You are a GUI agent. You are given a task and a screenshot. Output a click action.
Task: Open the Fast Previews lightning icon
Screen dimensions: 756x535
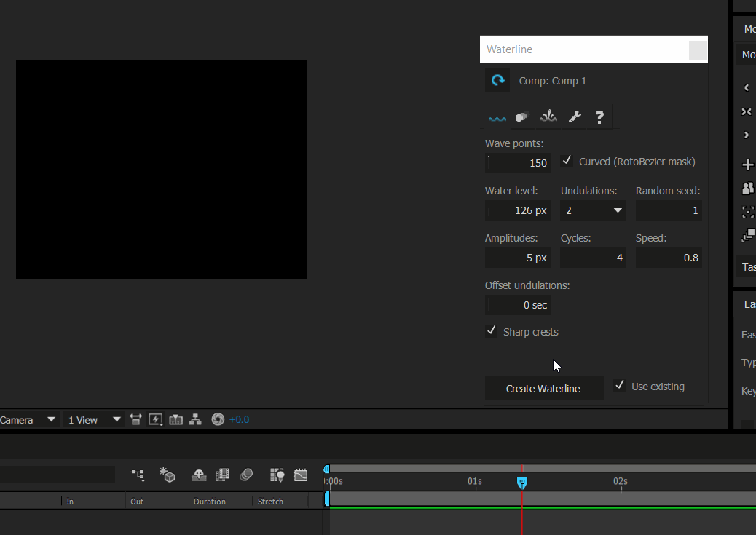[x=155, y=419]
